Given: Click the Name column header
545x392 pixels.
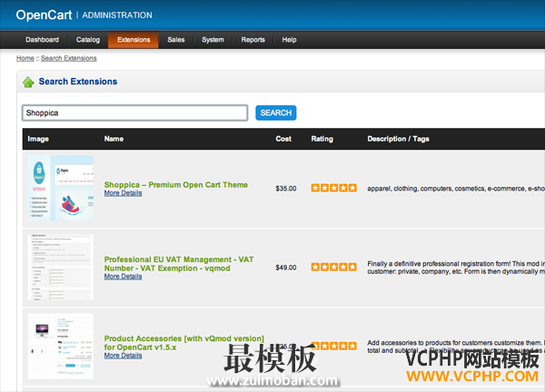Looking at the screenshot, I should [x=114, y=139].
